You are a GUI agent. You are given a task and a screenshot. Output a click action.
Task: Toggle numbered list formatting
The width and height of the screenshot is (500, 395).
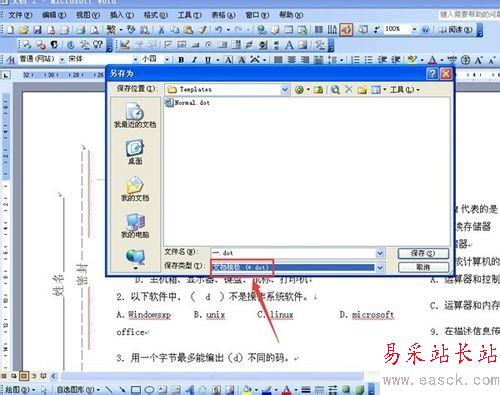pos(356,60)
